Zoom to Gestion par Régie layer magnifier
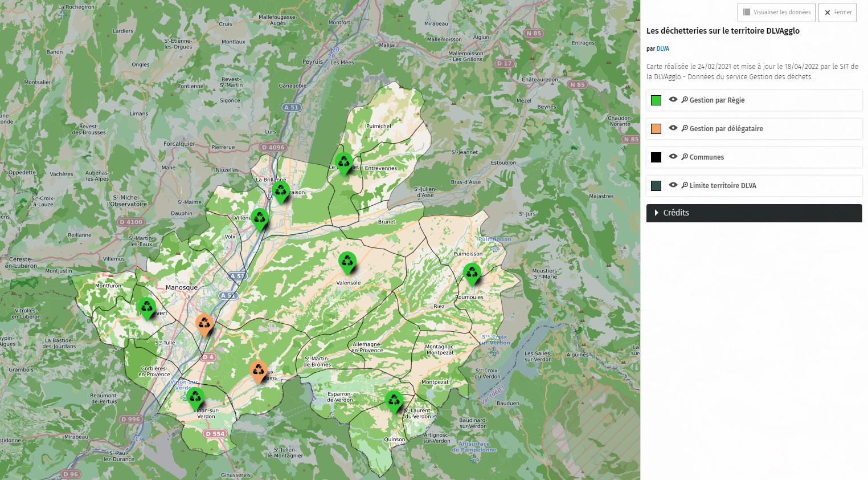Viewport: 868px width, 480px height. point(685,100)
